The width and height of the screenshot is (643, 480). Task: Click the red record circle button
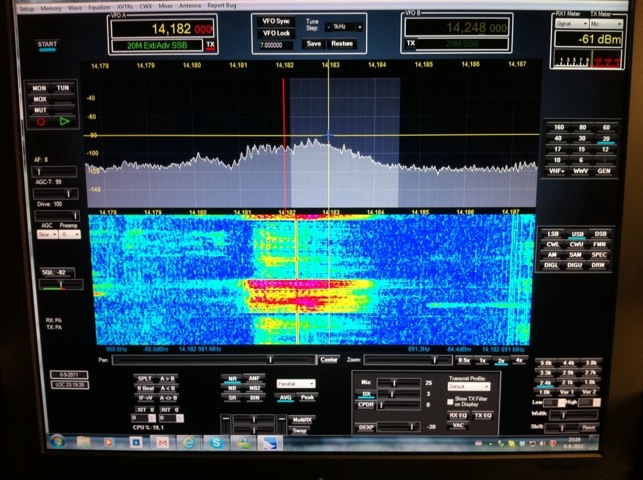(42, 122)
